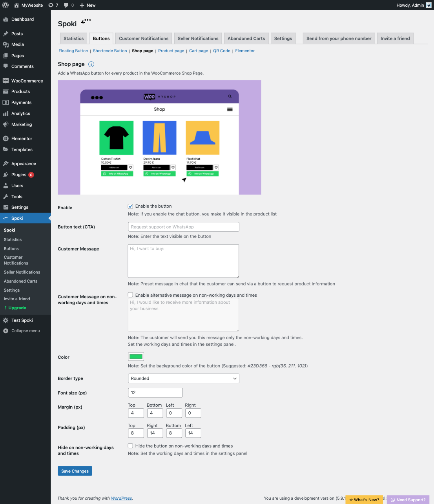Click the Comments sidebar icon

[5, 66]
